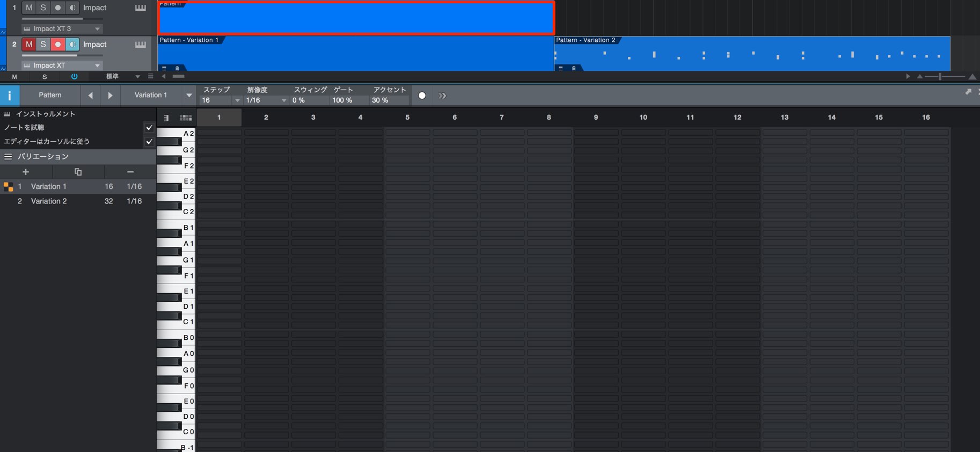Click the Pattern name field
The height and width of the screenshot is (452, 980).
click(50, 95)
